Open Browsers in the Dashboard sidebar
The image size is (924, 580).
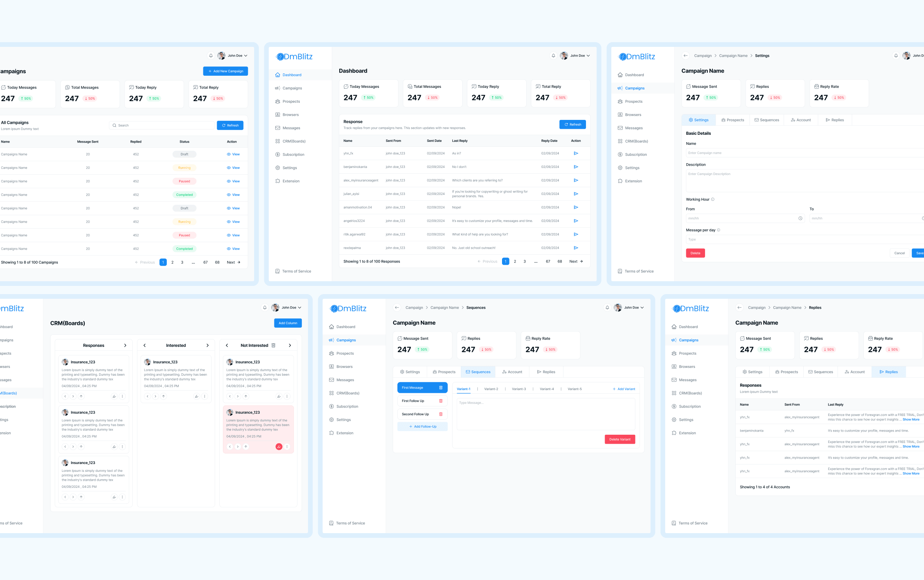[x=290, y=115]
